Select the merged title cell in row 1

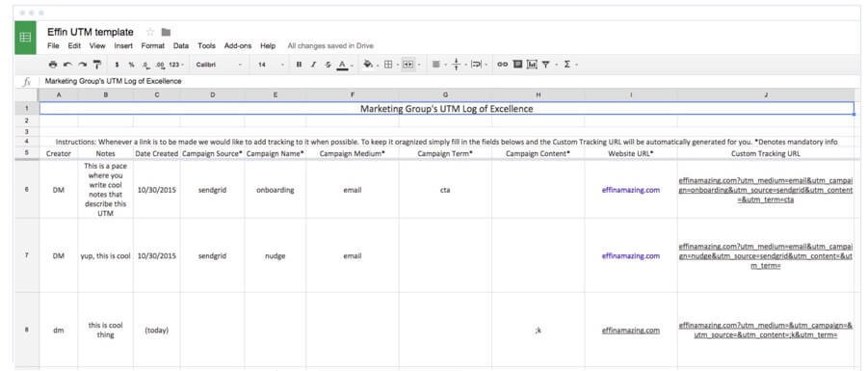click(x=447, y=109)
